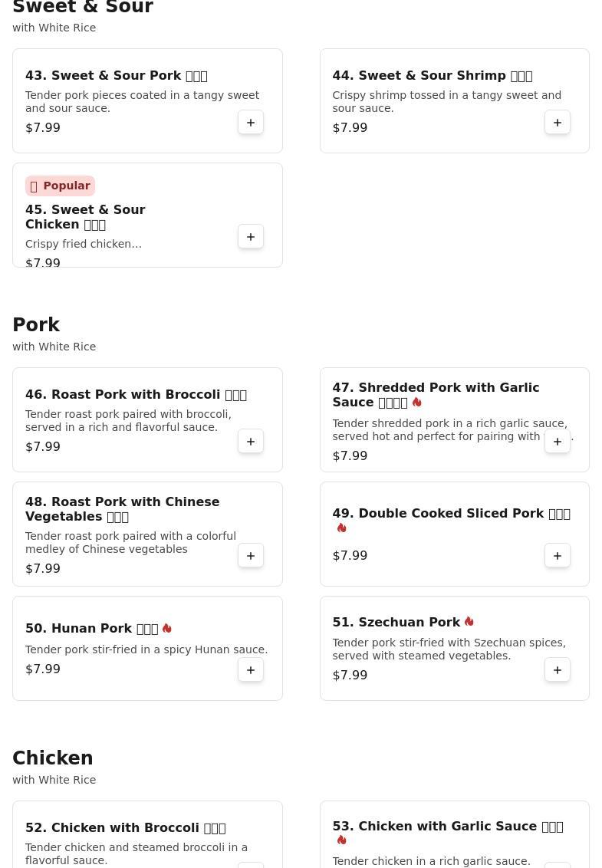Add Hunan Pork via plus button
The height and width of the screenshot is (868, 602).
click(251, 670)
